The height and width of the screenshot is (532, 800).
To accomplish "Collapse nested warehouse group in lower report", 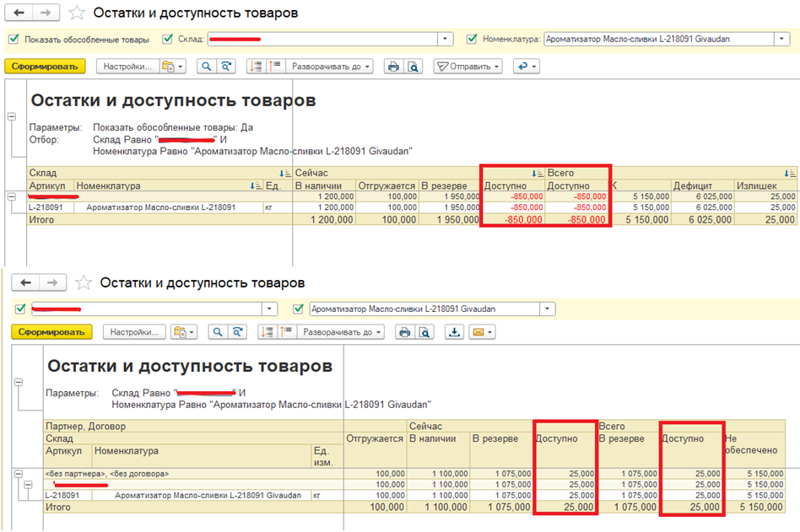I will (29, 485).
